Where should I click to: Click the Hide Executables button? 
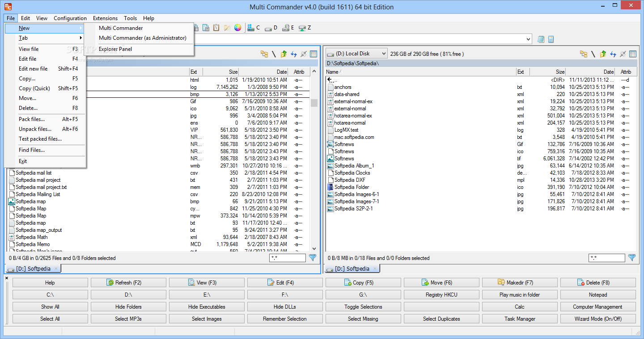[207, 307]
